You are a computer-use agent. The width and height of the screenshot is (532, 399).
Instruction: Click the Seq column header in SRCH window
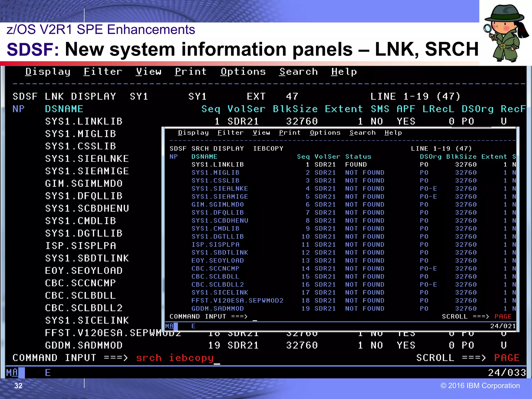tap(303, 157)
